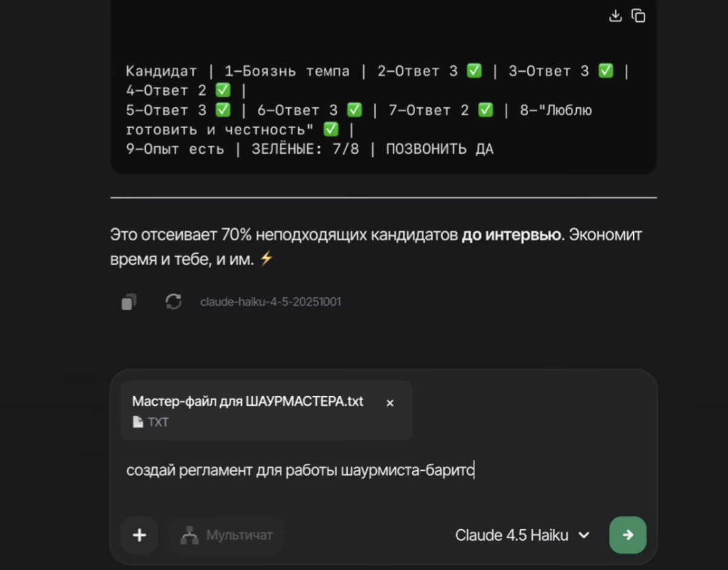Select the Мультичат branching icon
The image size is (728, 570).
coord(190,535)
